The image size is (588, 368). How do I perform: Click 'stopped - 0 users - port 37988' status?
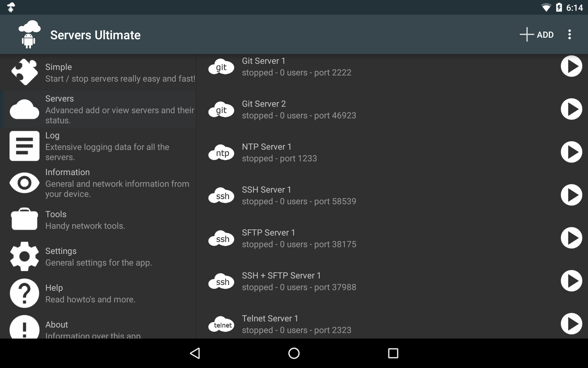point(299,287)
